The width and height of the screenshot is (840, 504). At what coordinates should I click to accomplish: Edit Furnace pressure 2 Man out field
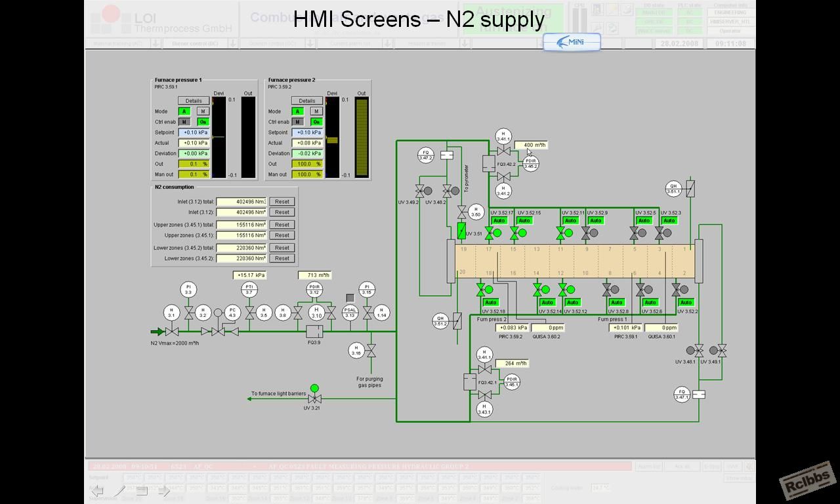[x=308, y=175]
